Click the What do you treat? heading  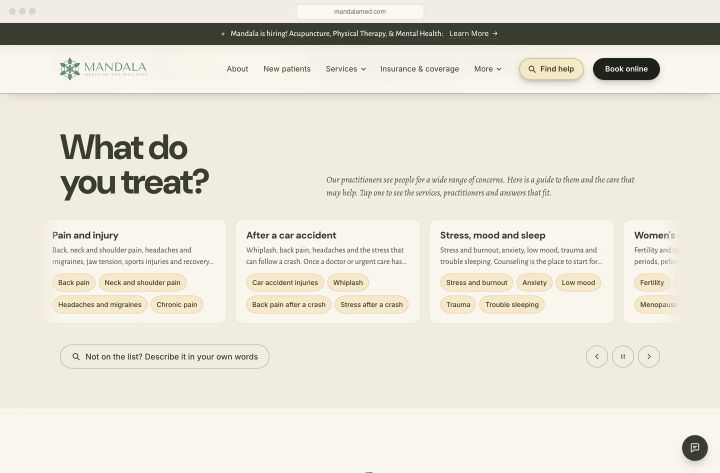click(x=134, y=165)
